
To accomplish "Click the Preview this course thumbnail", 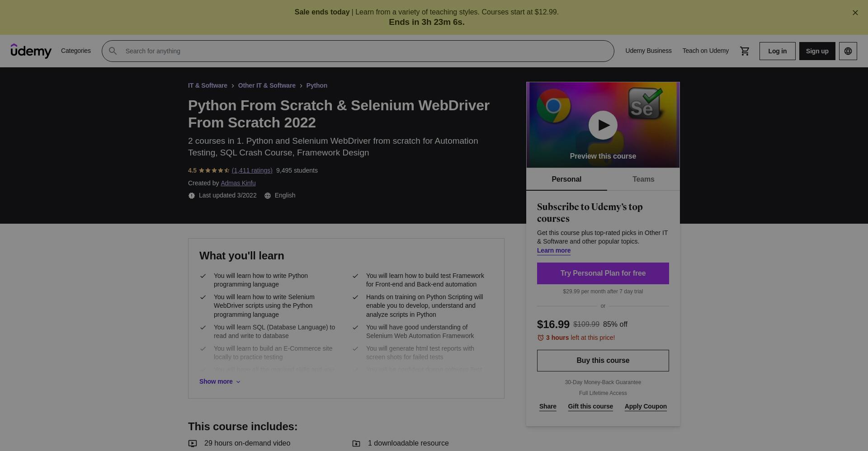I will pyautogui.click(x=603, y=125).
